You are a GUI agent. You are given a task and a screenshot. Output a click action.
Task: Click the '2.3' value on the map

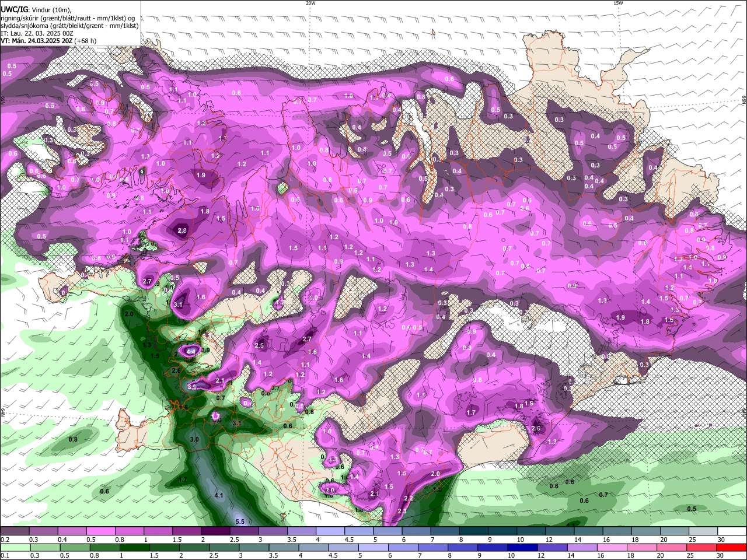point(402,511)
